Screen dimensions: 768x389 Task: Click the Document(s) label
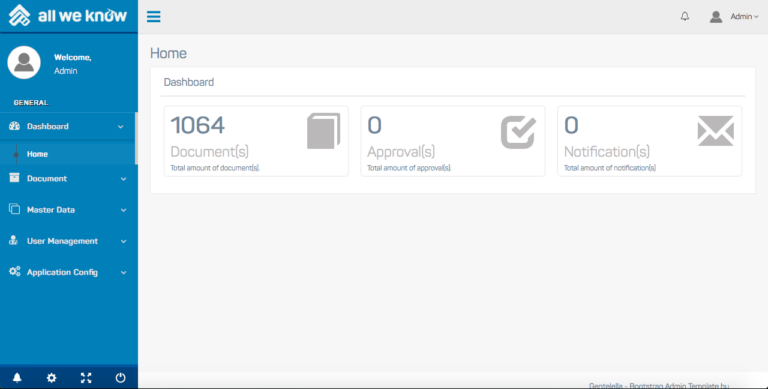(x=210, y=152)
